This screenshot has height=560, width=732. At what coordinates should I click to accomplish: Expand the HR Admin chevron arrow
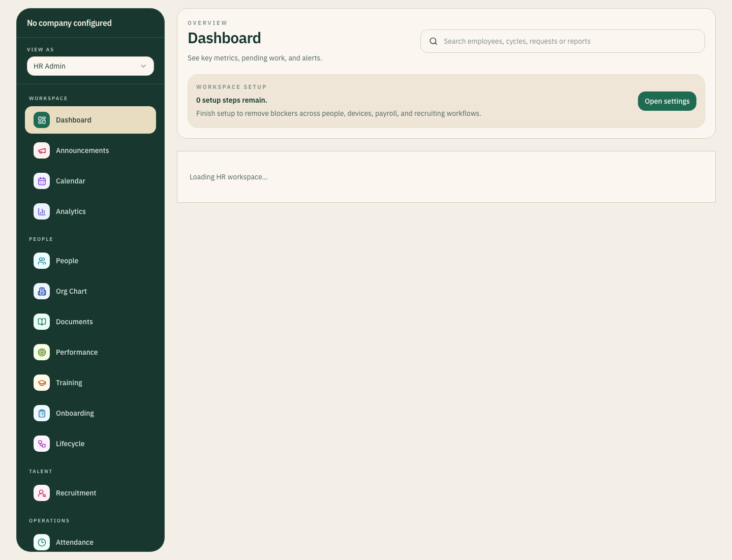click(x=143, y=66)
